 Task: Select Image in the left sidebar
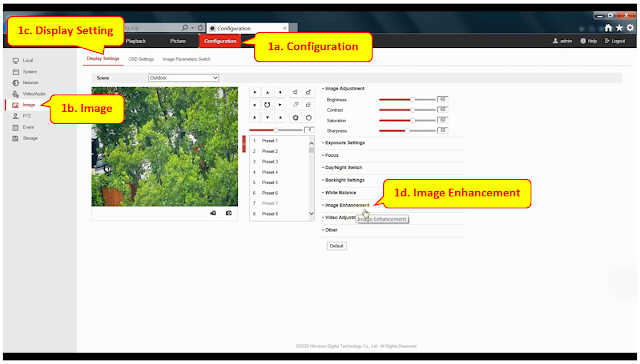(29, 105)
